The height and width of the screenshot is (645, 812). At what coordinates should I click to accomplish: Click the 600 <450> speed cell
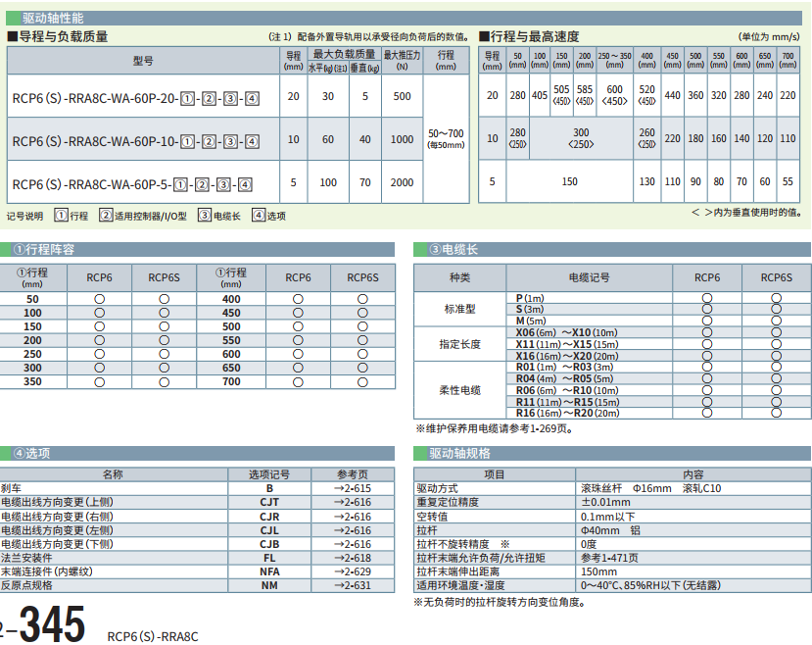point(615,95)
